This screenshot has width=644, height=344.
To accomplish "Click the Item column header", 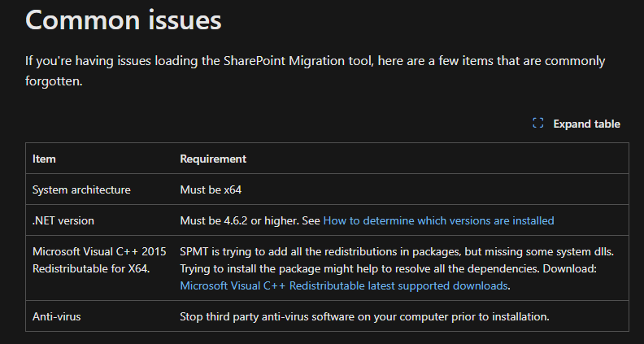I will (44, 159).
